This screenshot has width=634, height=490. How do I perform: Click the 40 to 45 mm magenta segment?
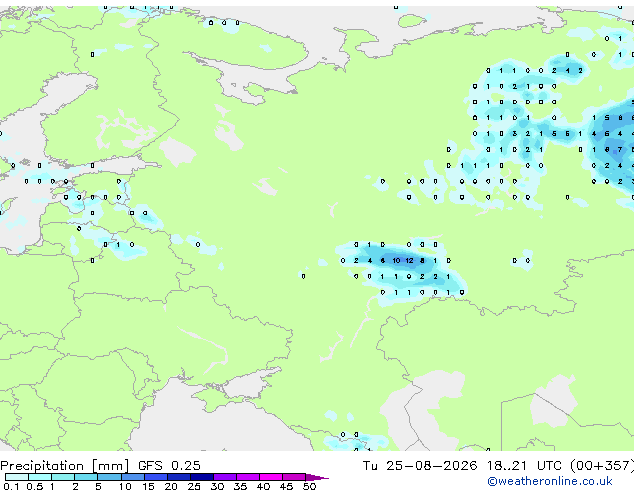271,477
